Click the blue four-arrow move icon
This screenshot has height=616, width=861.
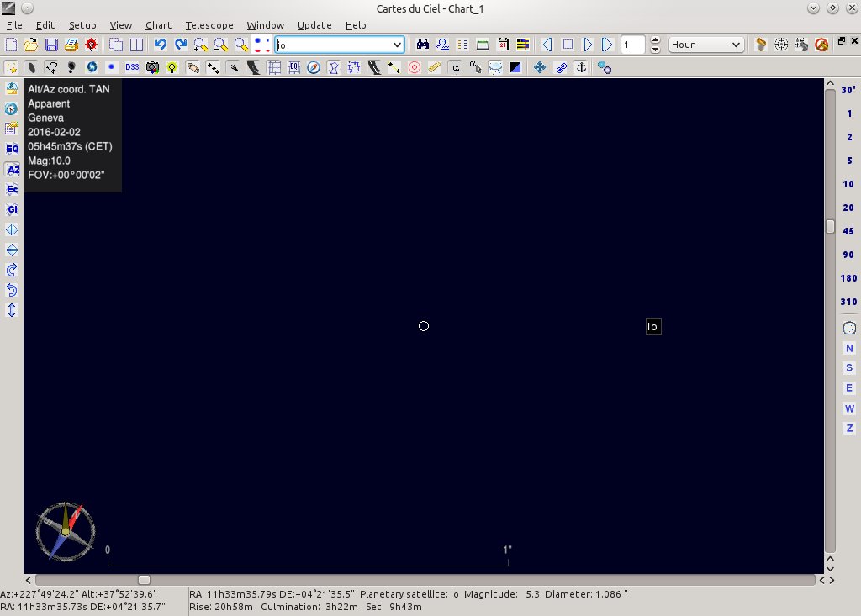540,67
